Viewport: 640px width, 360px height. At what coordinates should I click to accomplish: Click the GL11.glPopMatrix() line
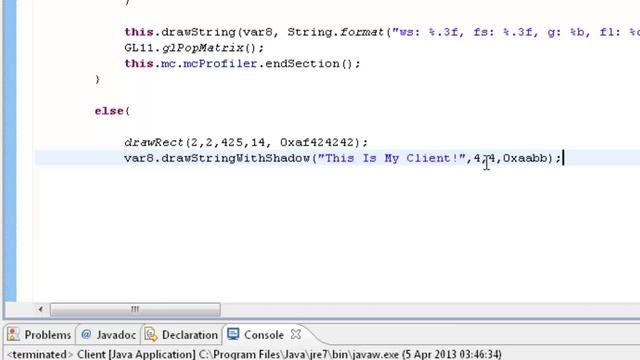194,48
